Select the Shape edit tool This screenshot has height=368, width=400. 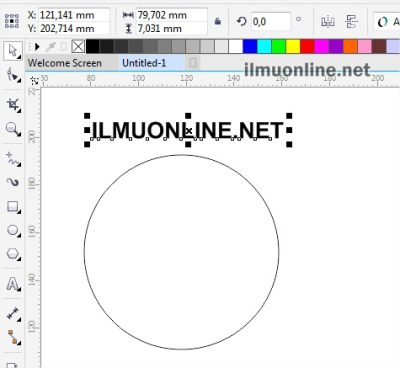tap(13, 75)
